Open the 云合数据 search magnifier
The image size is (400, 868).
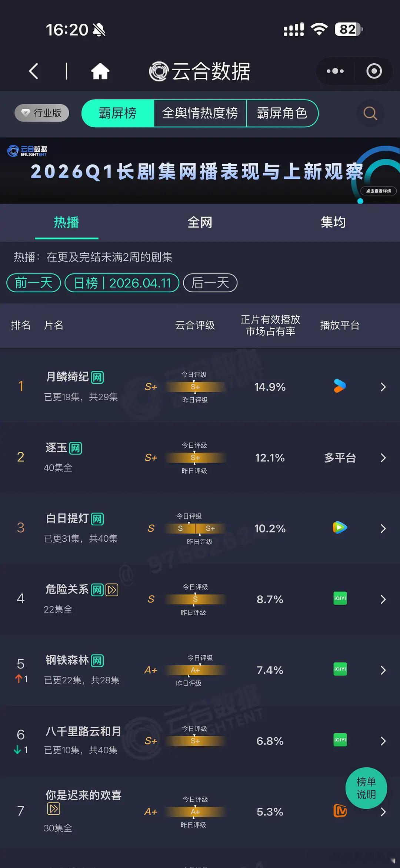(x=369, y=114)
